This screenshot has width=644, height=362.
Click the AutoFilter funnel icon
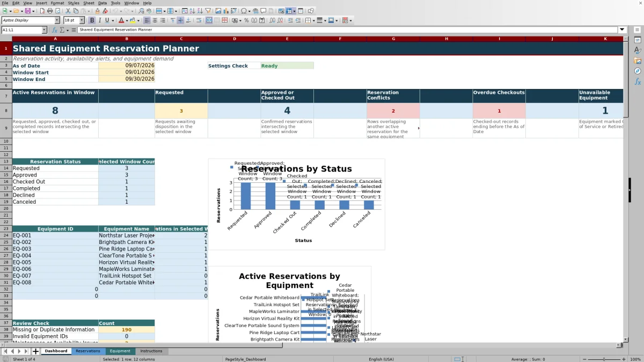click(208, 11)
